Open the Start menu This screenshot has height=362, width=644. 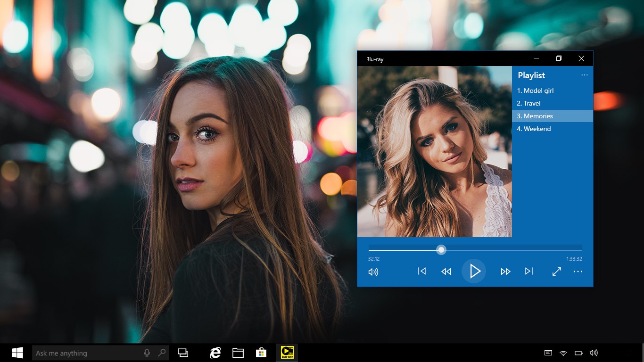[18, 352]
